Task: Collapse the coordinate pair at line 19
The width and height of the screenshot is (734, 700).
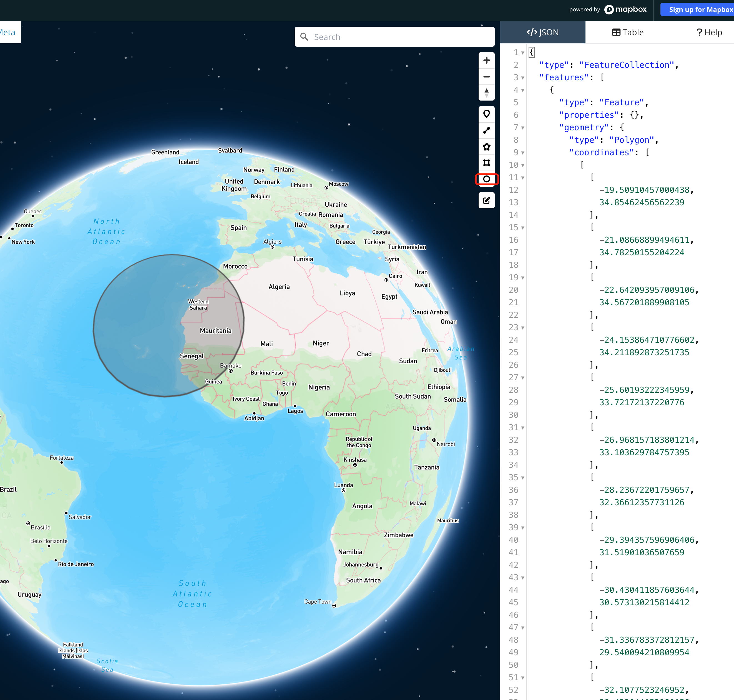Action: pyautogui.click(x=522, y=277)
